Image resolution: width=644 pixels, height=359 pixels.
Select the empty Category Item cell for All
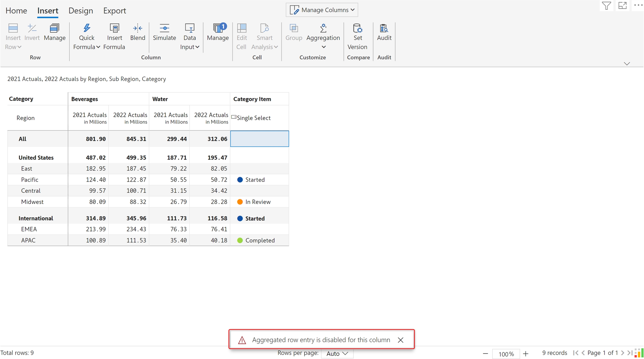[259, 139]
